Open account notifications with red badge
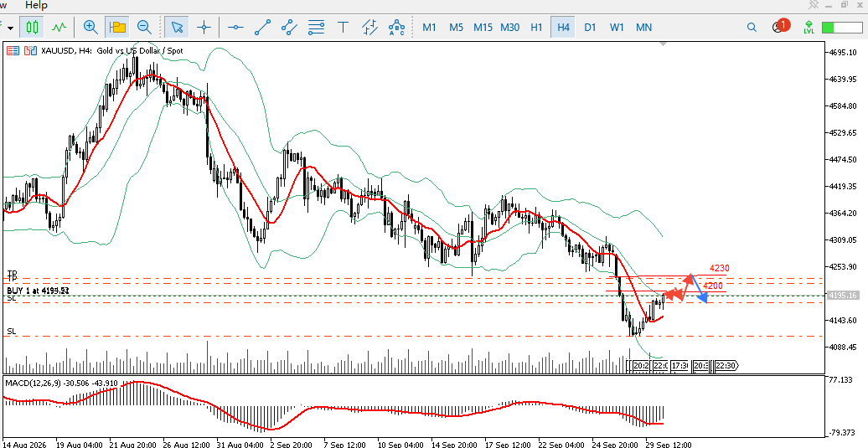This screenshot has width=868, height=448. pos(781,26)
